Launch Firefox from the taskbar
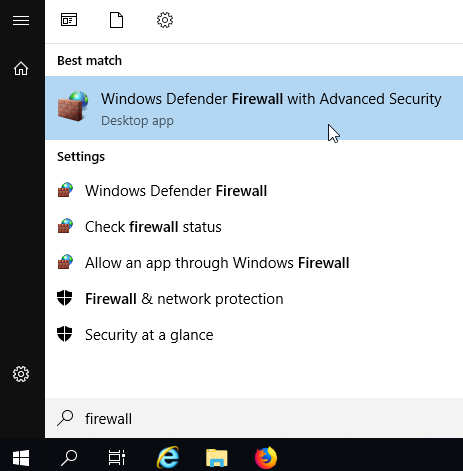The width and height of the screenshot is (463, 471). (x=266, y=458)
